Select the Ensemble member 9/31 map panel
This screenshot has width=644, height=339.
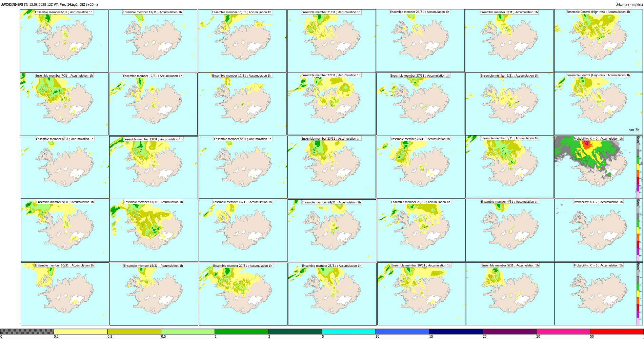pos(65,230)
